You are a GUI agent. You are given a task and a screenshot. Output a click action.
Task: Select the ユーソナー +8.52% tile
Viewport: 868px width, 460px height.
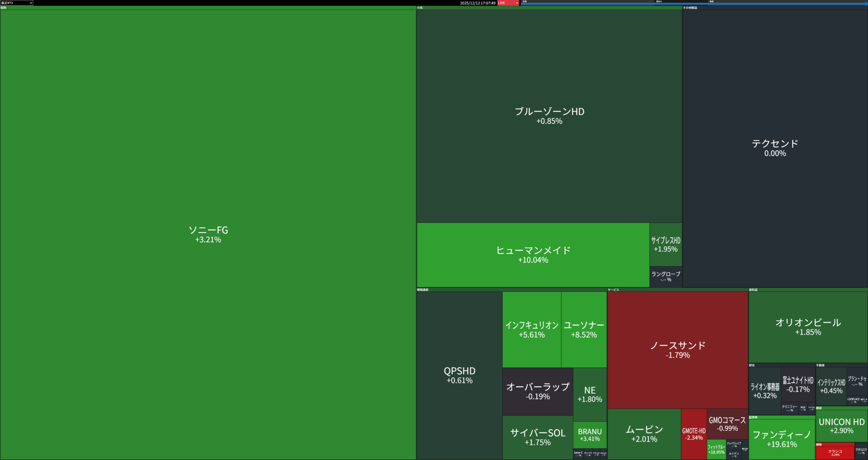click(x=584, y=329)
